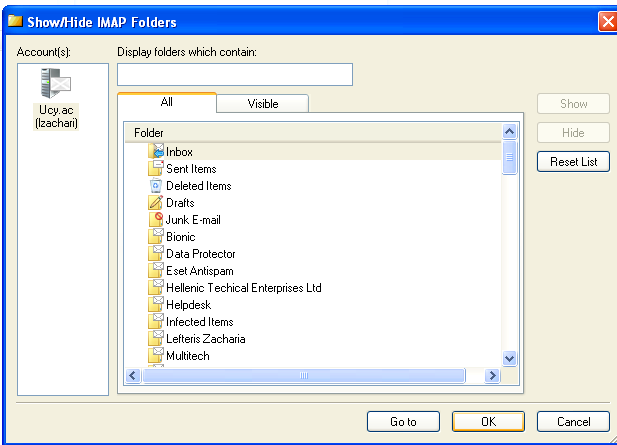Screen dimensions: 617x445
Task: Click the Folder column header
Action: [x=313, y=133]
